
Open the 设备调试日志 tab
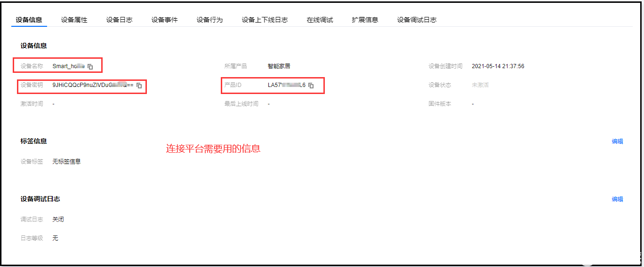(417, 20)
